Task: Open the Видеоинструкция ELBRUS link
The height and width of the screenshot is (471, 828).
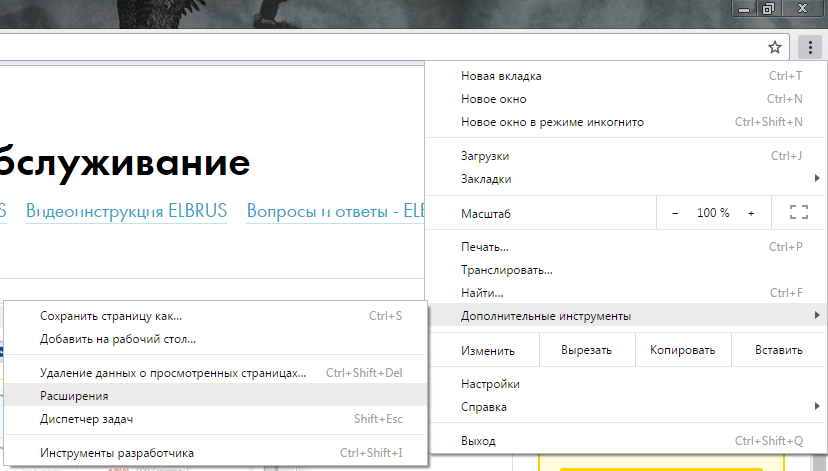Action: (126, 211)
